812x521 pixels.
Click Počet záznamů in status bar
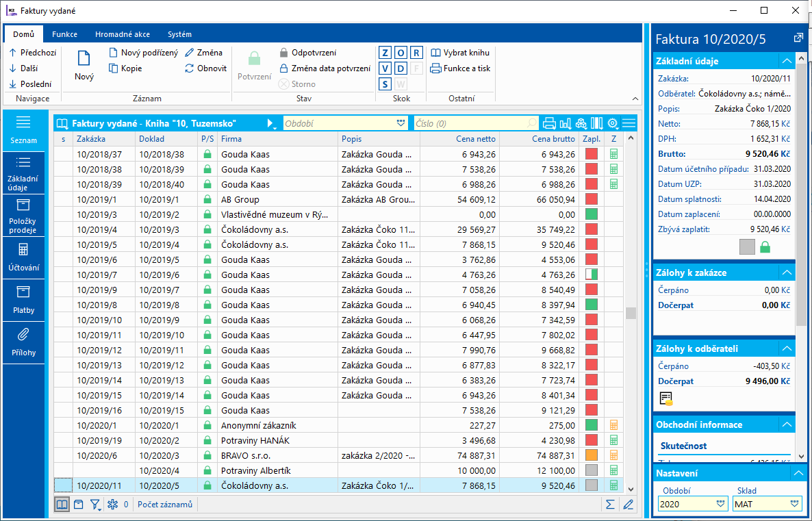tap(165, 505)
